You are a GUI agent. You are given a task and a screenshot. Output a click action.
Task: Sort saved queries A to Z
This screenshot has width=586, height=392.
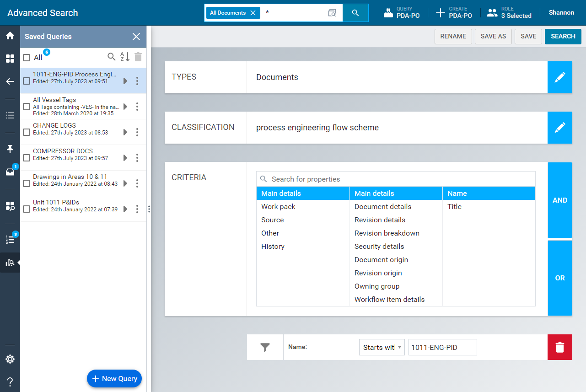125,57
